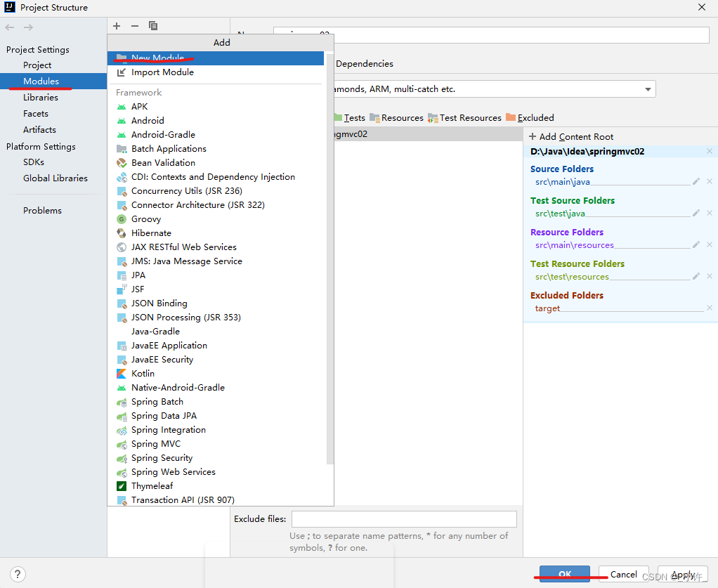Remove src\main\java source folder x icon
This screenshot has height=588, width=718.
710,181
